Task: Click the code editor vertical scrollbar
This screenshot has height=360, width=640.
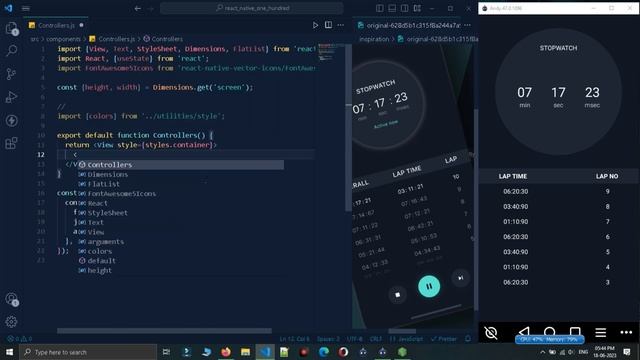Action: (x=348, y=127)
